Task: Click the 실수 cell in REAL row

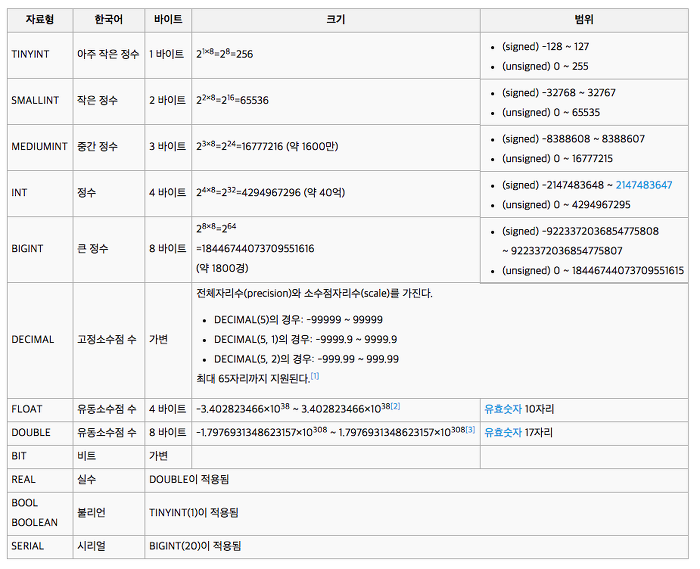Action: click(x=108, y=480)
